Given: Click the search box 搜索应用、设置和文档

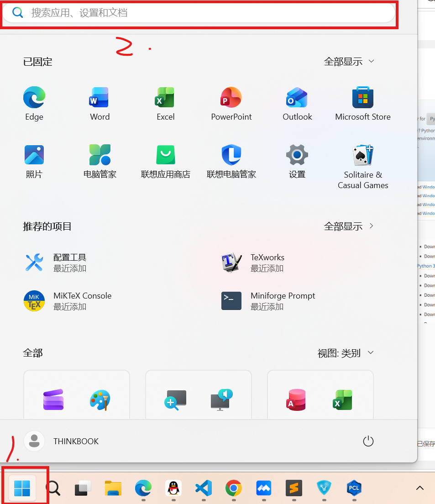Looking at the screenshot, I should (x=199, y=13).
